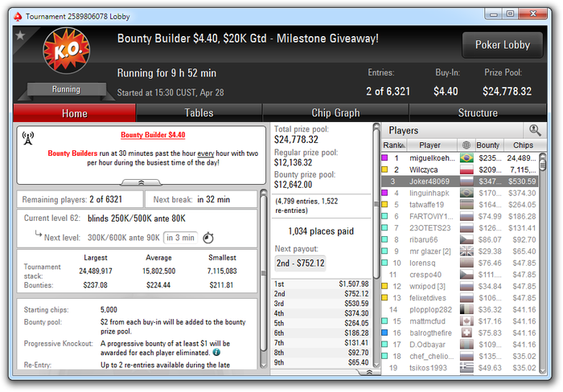The width and height of the screenshot is (563, 392).
Task: Select player row felixetdives
Action: pos(459,298)
